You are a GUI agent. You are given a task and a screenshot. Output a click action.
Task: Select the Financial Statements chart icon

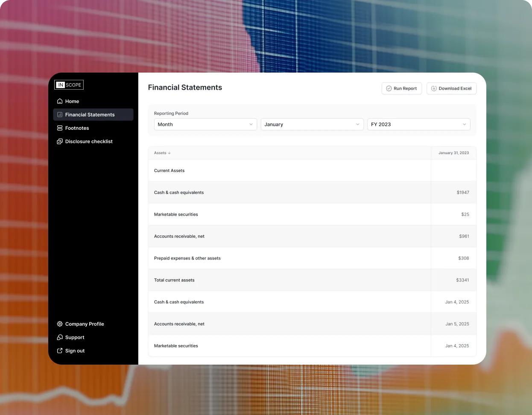(60, 114)
